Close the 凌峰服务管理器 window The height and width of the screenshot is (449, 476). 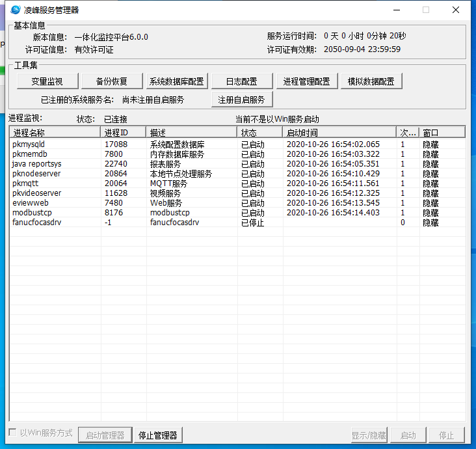click(x=456, y=10)
